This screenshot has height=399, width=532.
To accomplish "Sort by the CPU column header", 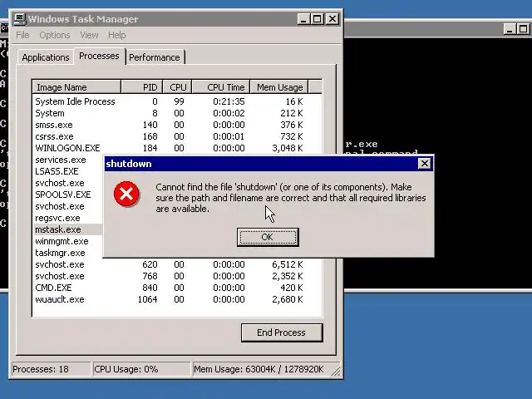I will [x=177, y=87].
